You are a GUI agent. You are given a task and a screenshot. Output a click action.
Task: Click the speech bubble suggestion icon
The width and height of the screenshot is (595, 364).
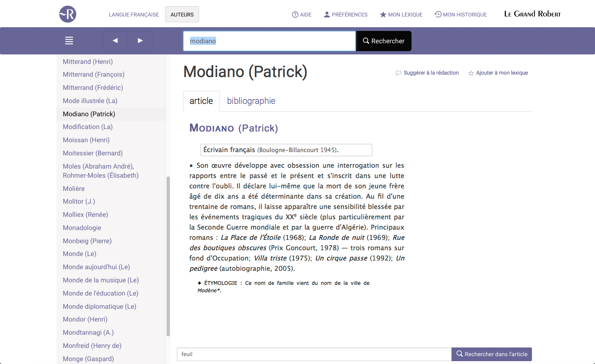398,73
